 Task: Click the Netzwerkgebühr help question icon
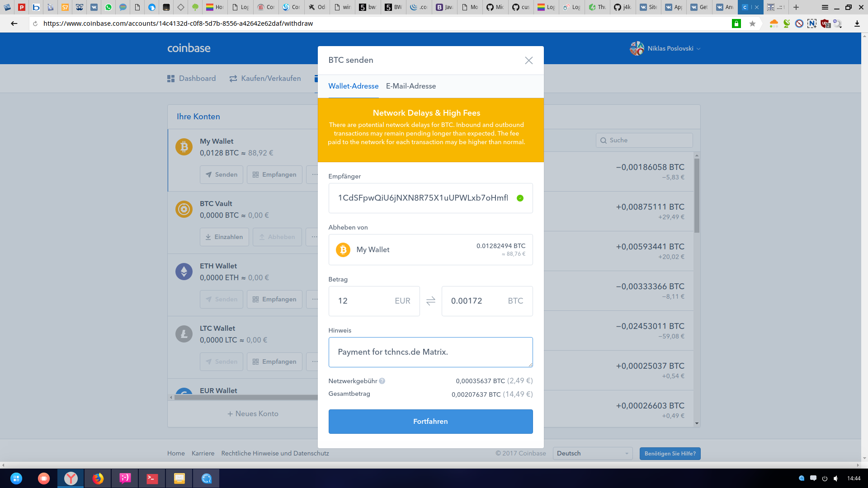pos(382,381)
